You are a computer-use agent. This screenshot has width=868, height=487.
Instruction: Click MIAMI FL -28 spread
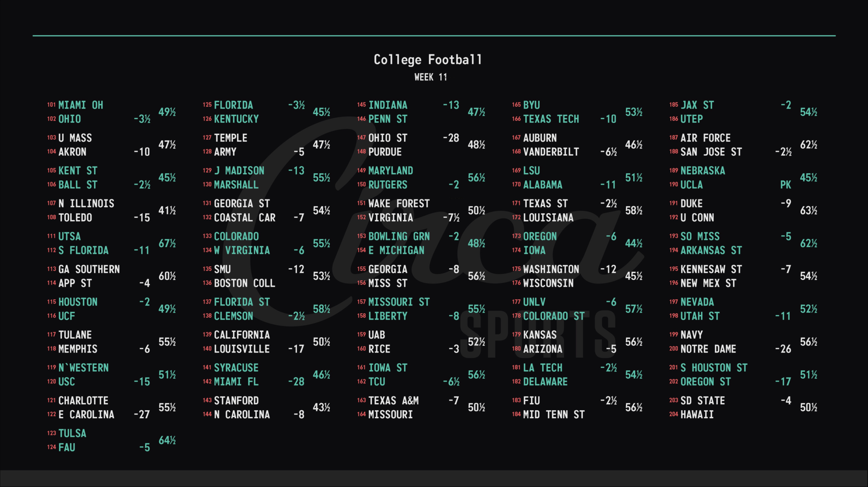point(296,382)
